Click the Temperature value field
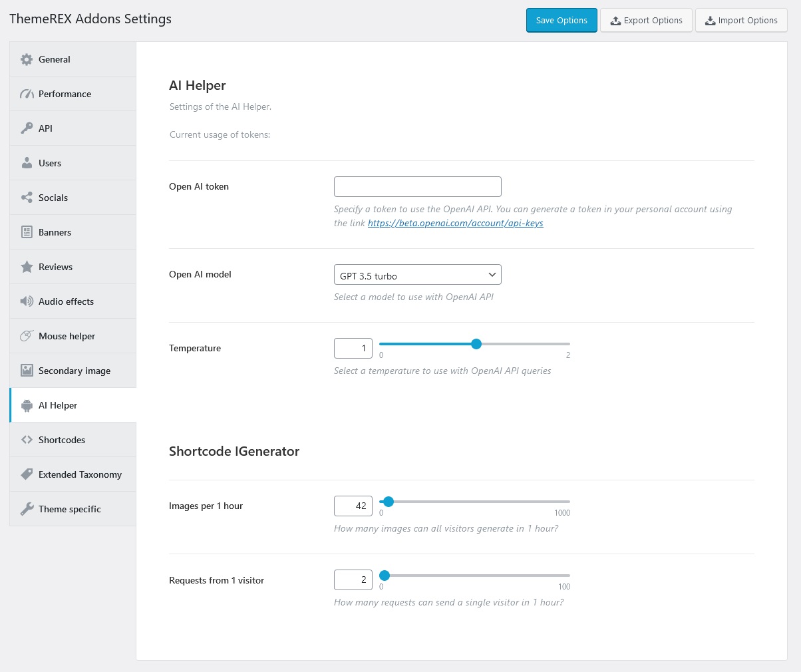The image size is (801, 672). pos(353,348)
